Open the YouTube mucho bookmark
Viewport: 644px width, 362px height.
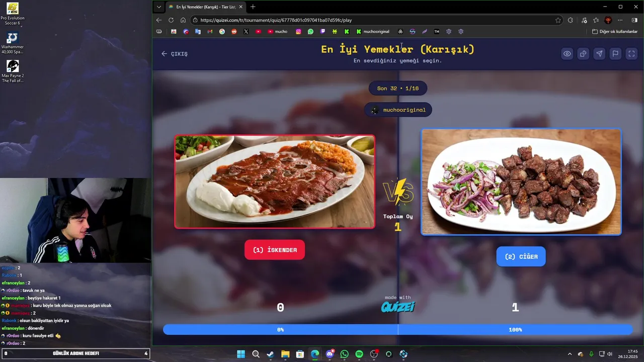(x=278, y=31)
